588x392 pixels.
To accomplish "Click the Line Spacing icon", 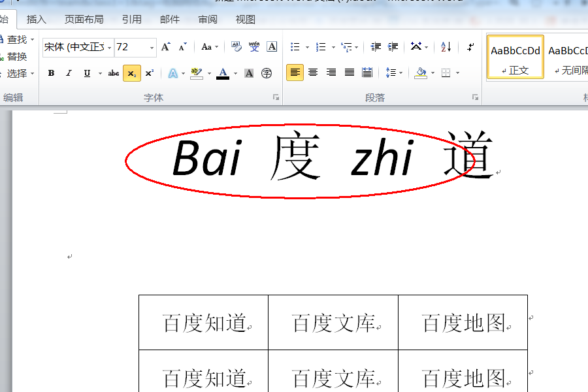I will coord(391,73).
